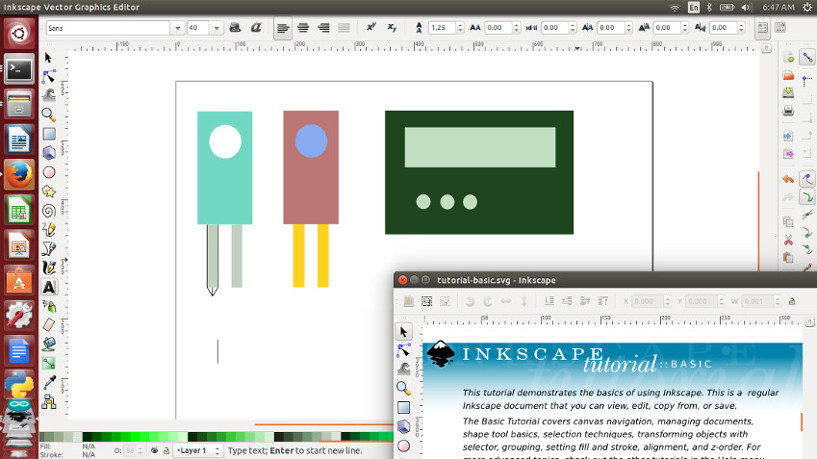Select the Spiral tool
Screen dimensions: 817x459
pos(49,210)
